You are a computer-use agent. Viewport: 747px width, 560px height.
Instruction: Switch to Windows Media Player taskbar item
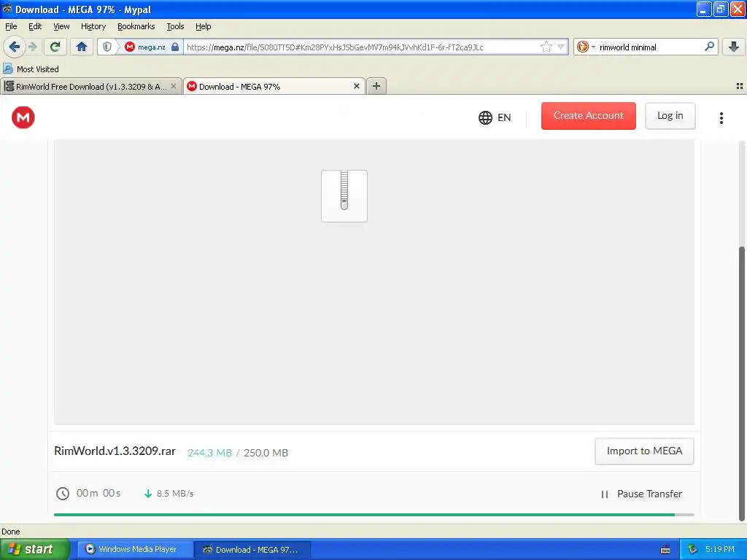click(x=135, y=549)
